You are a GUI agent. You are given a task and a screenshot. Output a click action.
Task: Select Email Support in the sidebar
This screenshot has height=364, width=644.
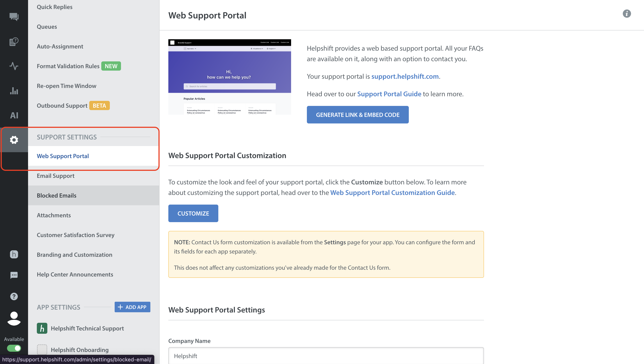[55, 176]
